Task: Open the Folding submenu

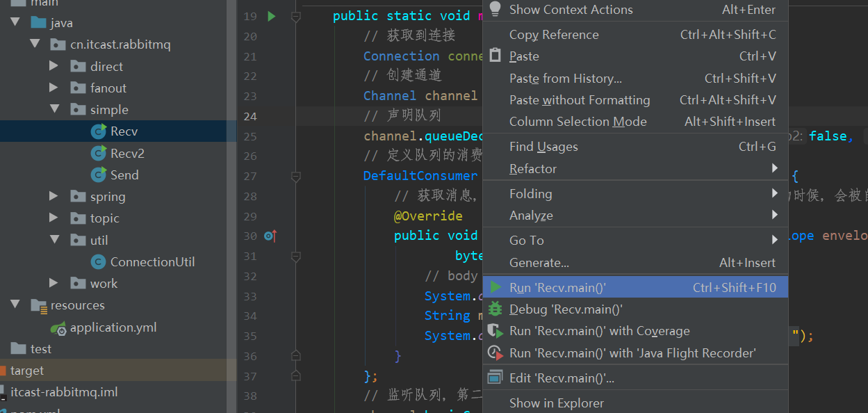Action: (x=635, y=194)
